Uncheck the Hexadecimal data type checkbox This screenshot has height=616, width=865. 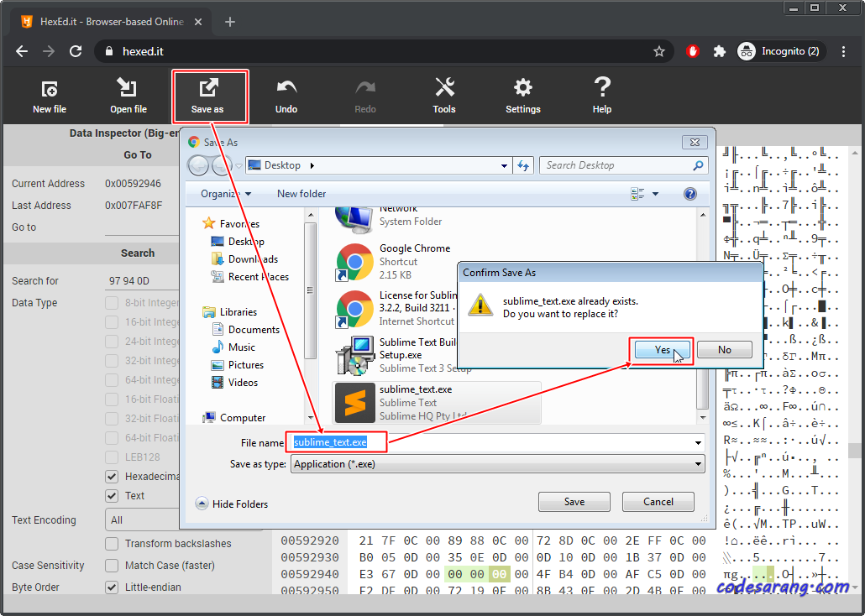[112, 477]
